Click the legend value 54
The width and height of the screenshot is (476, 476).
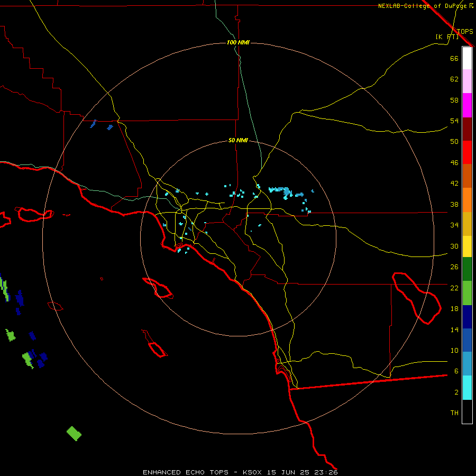pyautogui.click(x=454, y=121)
